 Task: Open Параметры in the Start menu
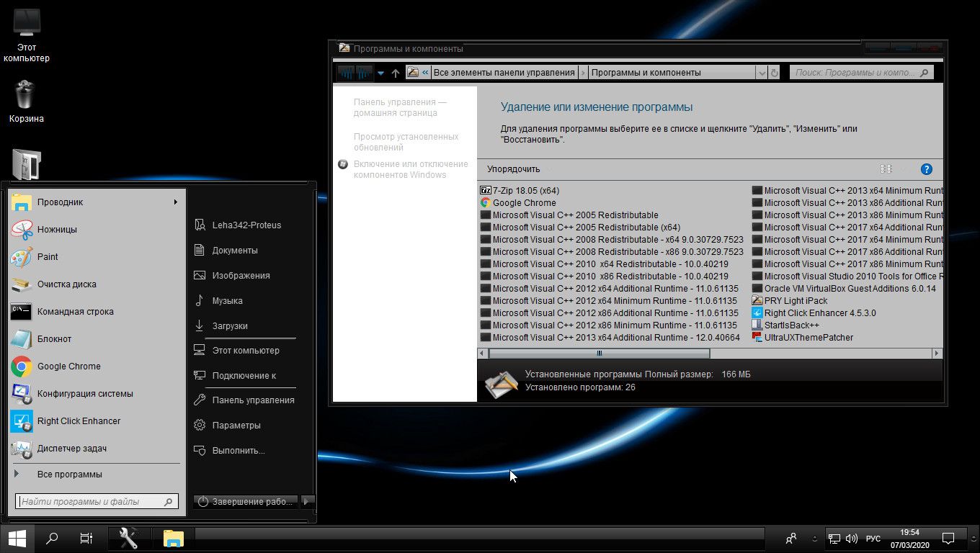point(245,426)
